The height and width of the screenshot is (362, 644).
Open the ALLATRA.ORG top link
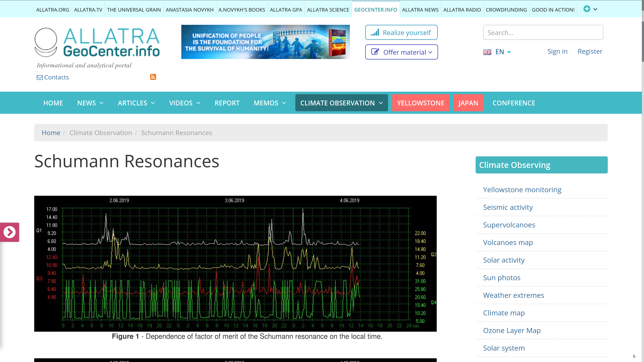tap(52, 10)
